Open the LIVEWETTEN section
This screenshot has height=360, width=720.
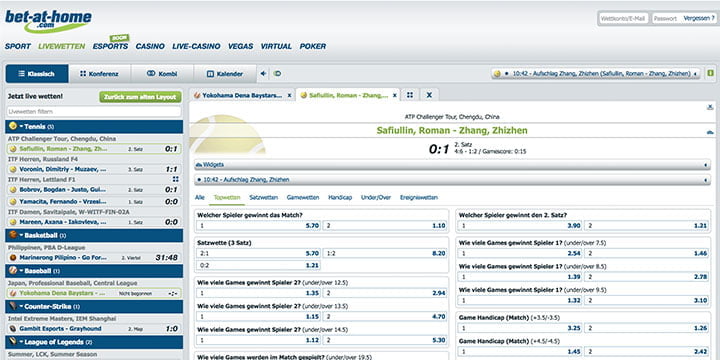(x=62, y=46)
